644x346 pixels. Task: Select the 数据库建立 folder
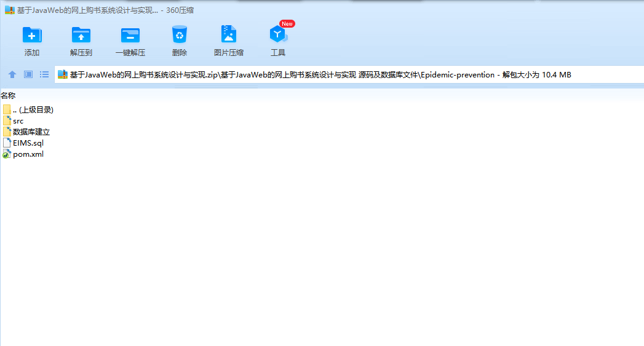(26, 132)
